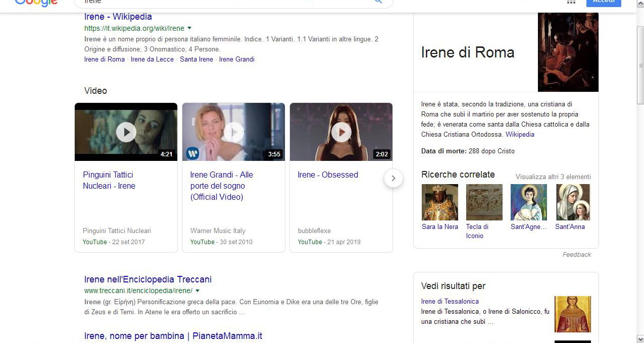Viewport: 644px width, 343px height.
Task: Click the Warner Music logo badge
Action: pyautogui.click(x=192, y=153)
